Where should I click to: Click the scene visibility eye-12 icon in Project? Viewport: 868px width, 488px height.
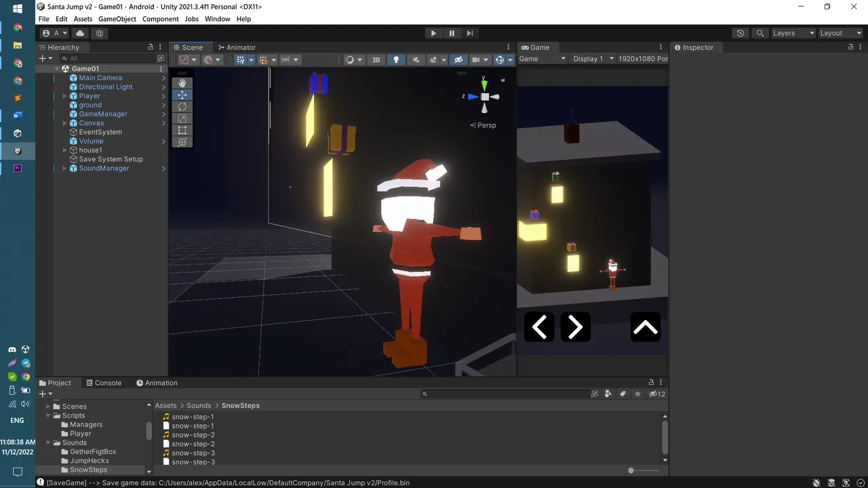[656, 394]
